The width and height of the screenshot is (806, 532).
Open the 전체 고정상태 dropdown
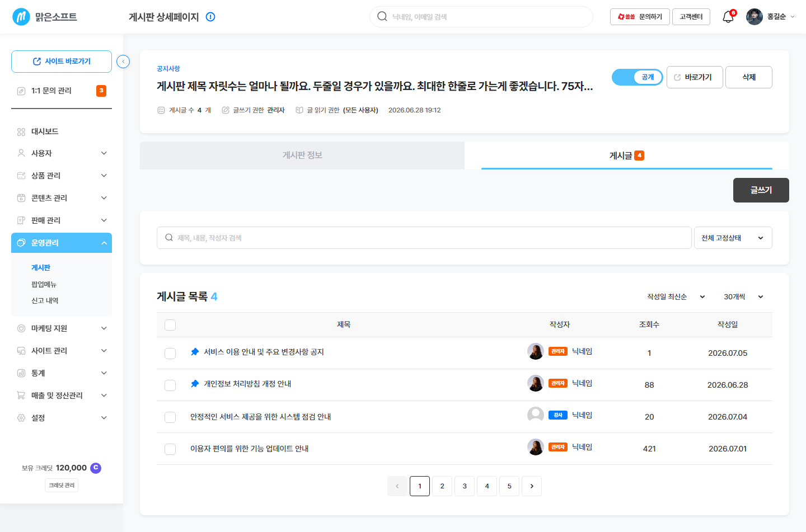pos(733,238)
